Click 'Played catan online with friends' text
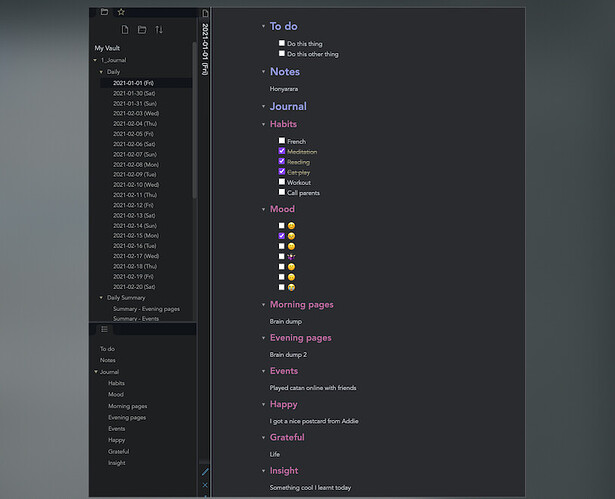This screenshot has width=615, height=499. 313,388
